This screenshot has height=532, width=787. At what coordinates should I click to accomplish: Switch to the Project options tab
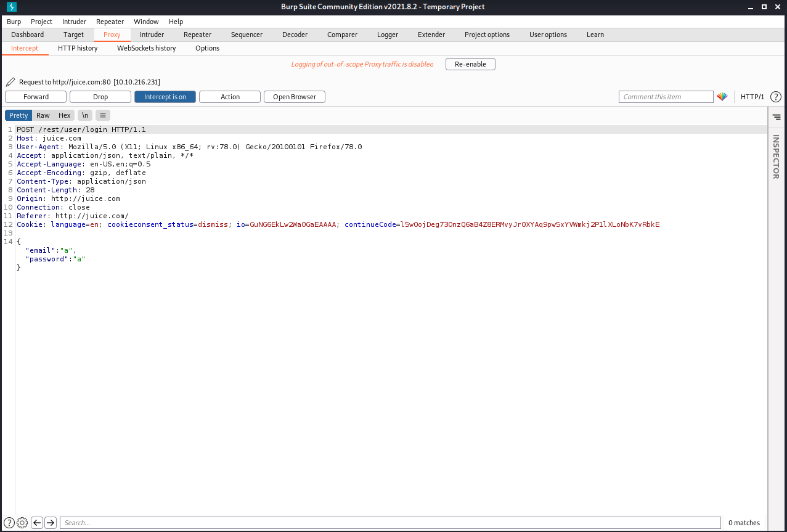coord(487,35)
